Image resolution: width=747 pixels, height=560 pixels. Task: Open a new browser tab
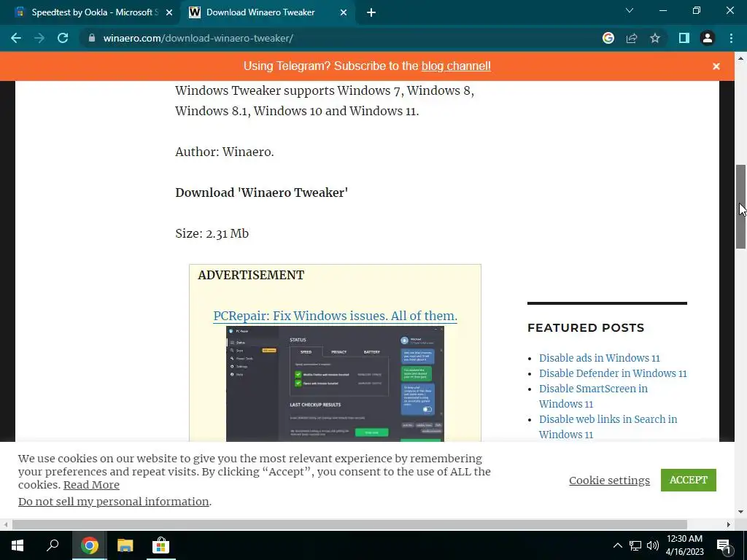click(371, 13)
